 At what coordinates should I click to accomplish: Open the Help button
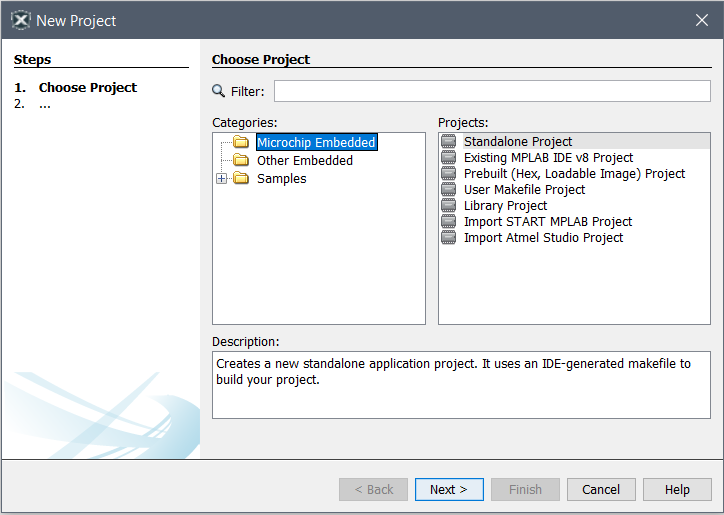(677, 489)
